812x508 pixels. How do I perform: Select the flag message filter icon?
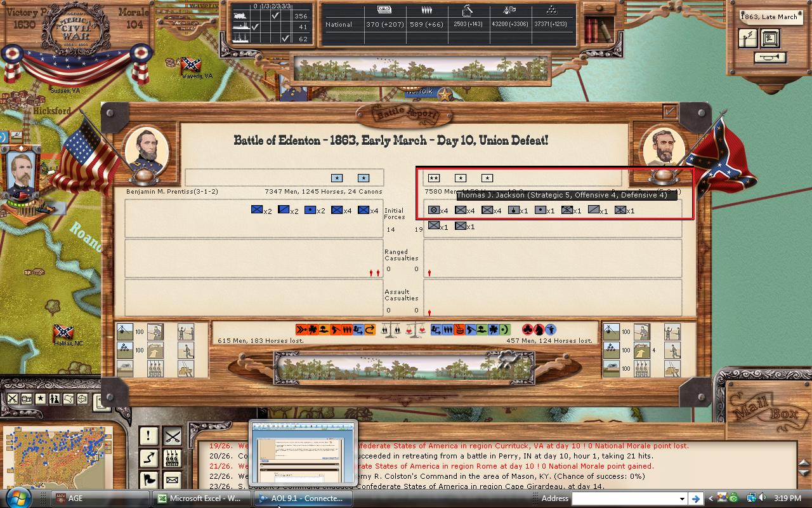(148, 479)
